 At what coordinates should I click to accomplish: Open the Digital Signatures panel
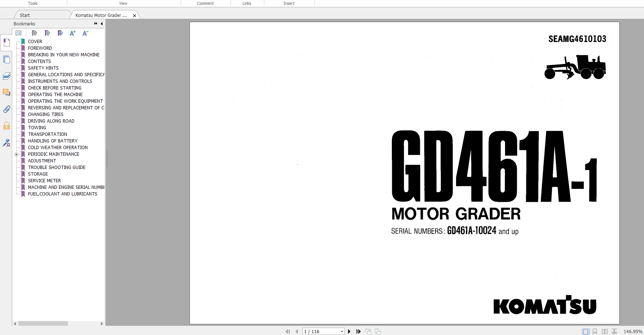[6, 142]
